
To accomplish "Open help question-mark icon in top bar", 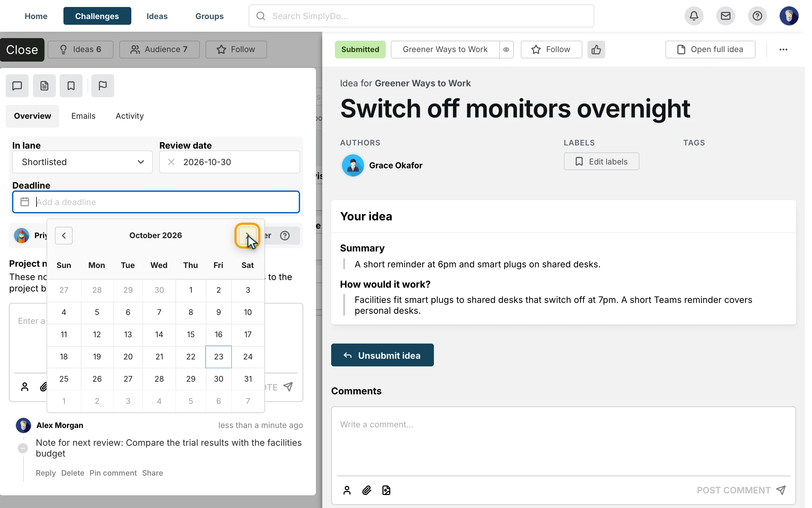I will click(x=757, y=16).
